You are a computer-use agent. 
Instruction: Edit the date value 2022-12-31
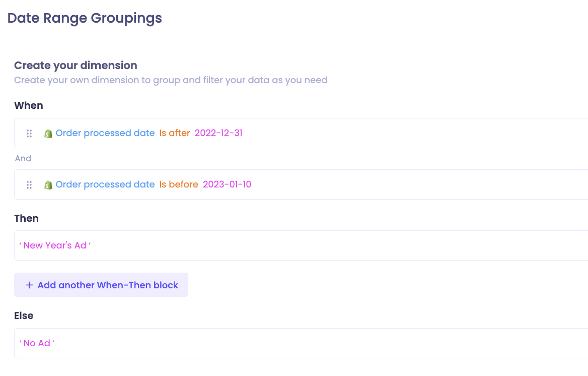218,133
